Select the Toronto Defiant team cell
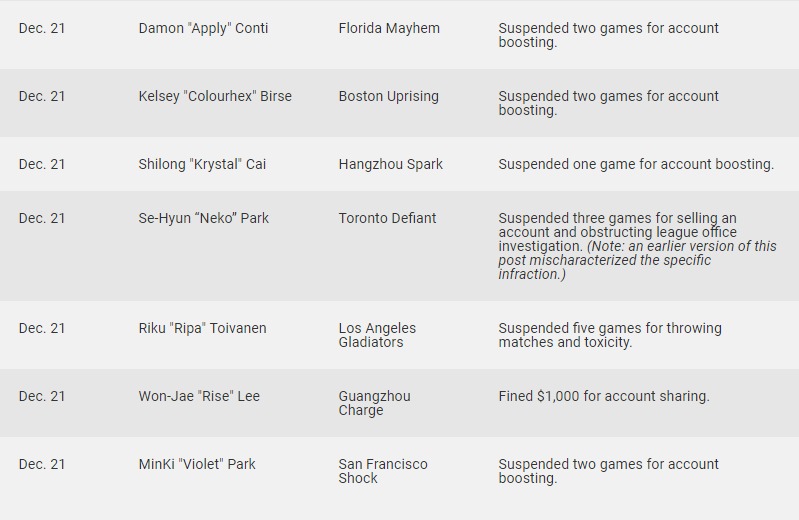This screenshot has width=799, height=520. (x=387, y=218)
